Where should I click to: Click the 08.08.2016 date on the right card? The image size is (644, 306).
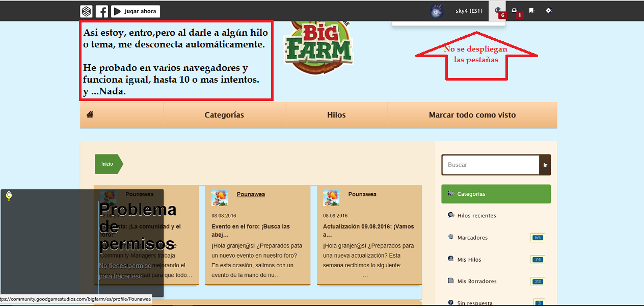(335, 216)
